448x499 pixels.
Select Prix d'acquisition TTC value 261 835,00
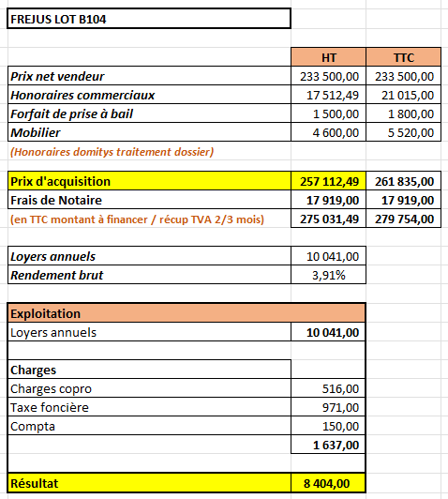[404, 181]
